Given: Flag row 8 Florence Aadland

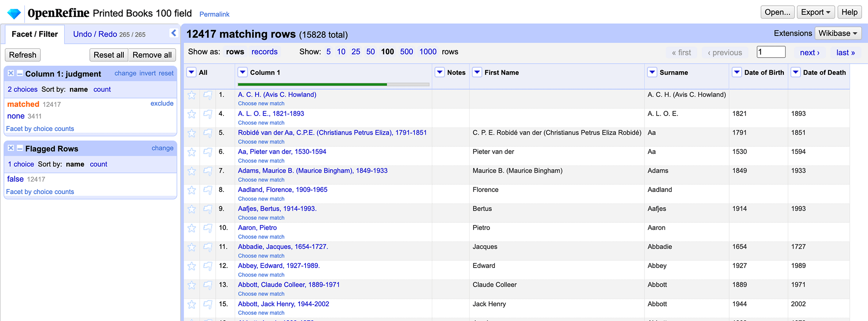Looking at the screenshot, I should (x=208, y=190).
